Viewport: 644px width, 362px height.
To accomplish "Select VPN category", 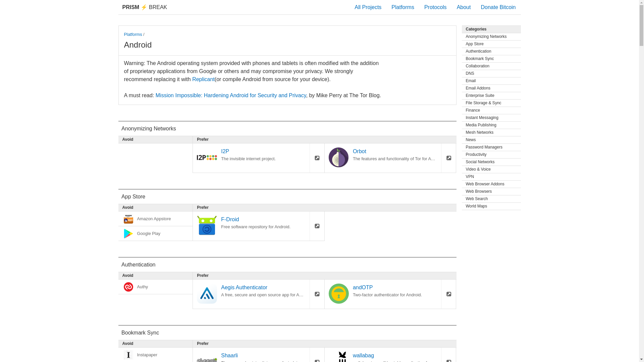I will click(x=491, y=177).
